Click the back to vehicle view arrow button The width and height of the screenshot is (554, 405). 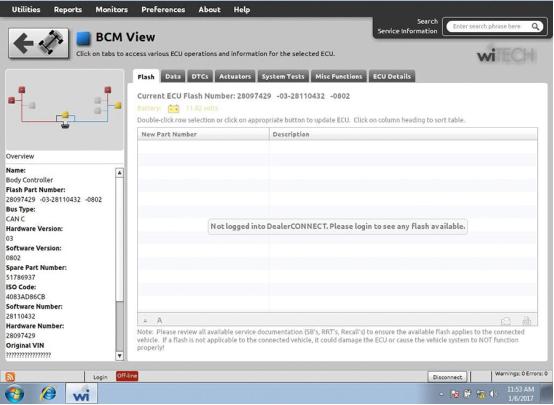point(39,43)
